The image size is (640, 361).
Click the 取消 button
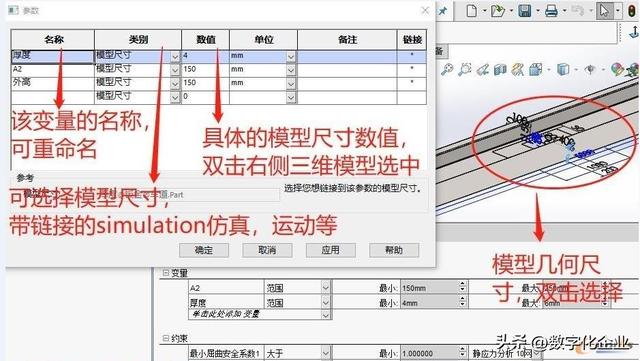click(267, 250)
